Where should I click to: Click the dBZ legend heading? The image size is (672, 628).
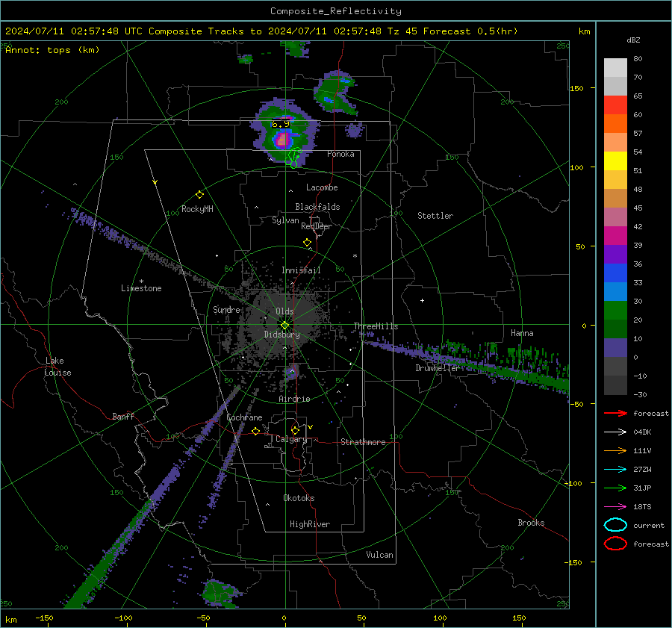(x=633, y=40)
